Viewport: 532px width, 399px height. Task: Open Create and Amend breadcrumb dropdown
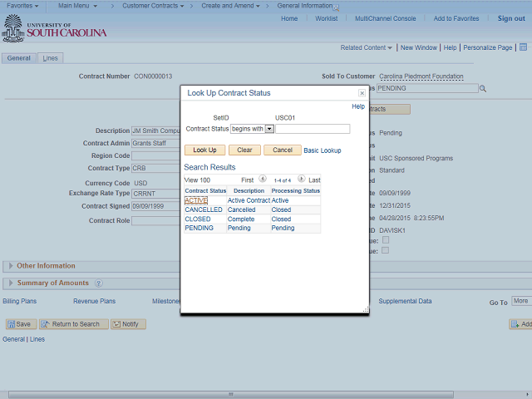230,6
